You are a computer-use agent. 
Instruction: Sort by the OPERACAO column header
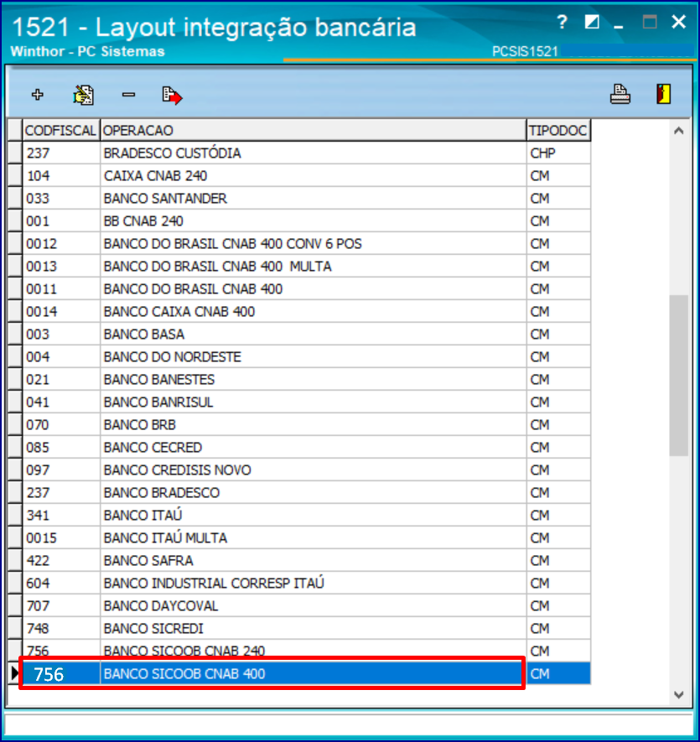(313, 130)
